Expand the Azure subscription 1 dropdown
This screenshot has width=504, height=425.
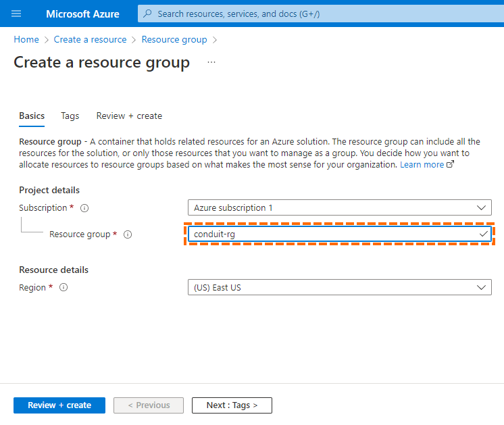point(340,207)
